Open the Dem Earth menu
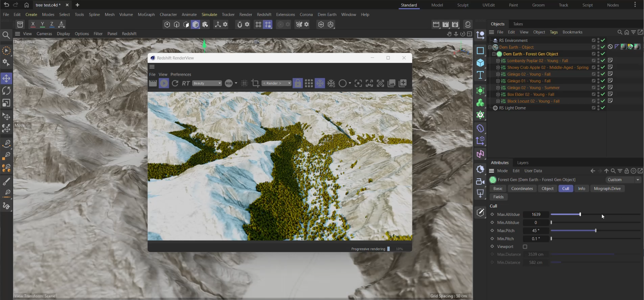The image size is (644, 300). pos(327,15)
